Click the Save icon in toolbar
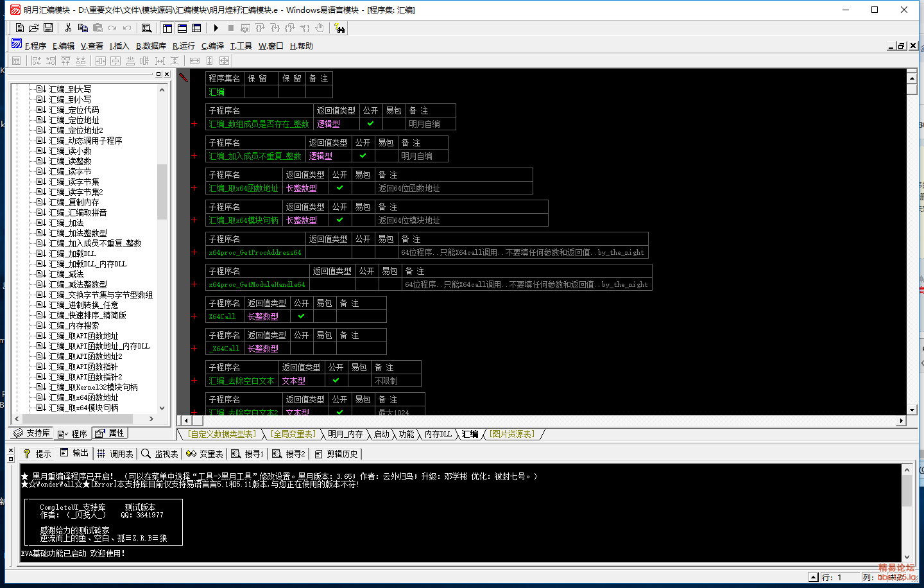 [48, 28]
